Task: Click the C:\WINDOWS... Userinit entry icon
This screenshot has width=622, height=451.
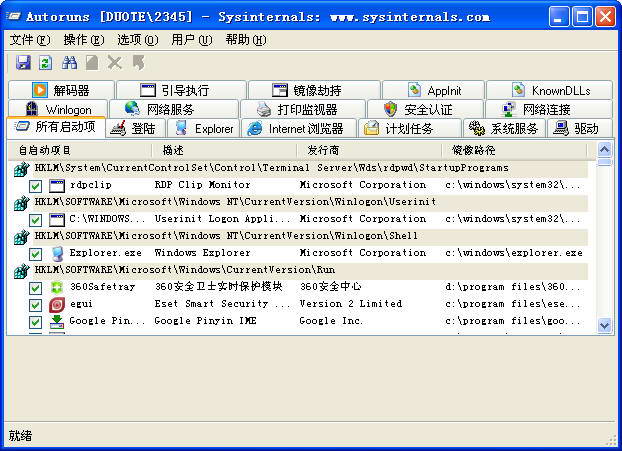Action: click(x=57, y=220)
